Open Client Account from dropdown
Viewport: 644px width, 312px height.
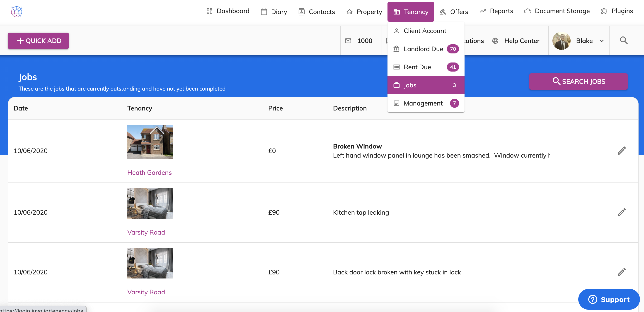coord(424,31)
